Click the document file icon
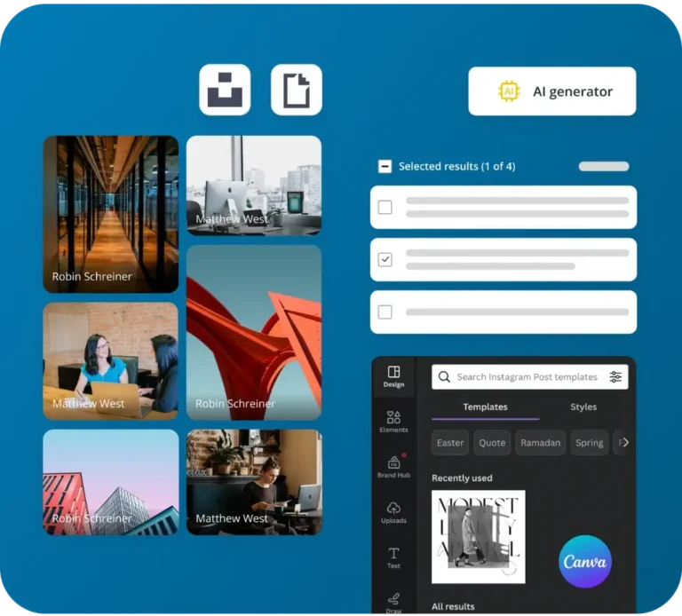 pyautogui.click(x=296, y=90)
